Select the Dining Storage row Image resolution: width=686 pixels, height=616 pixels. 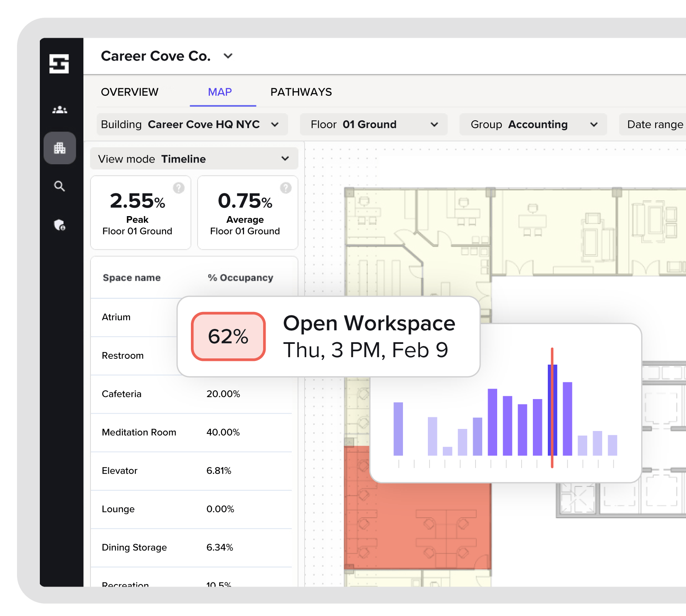click(x=191, y=548)
